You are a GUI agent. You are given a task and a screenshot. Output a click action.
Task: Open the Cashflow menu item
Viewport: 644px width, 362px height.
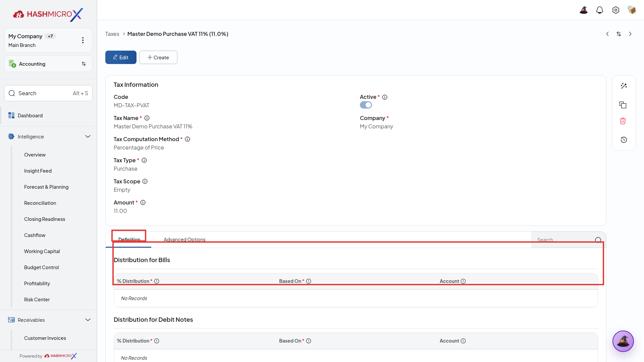click(x=35, y=235)
